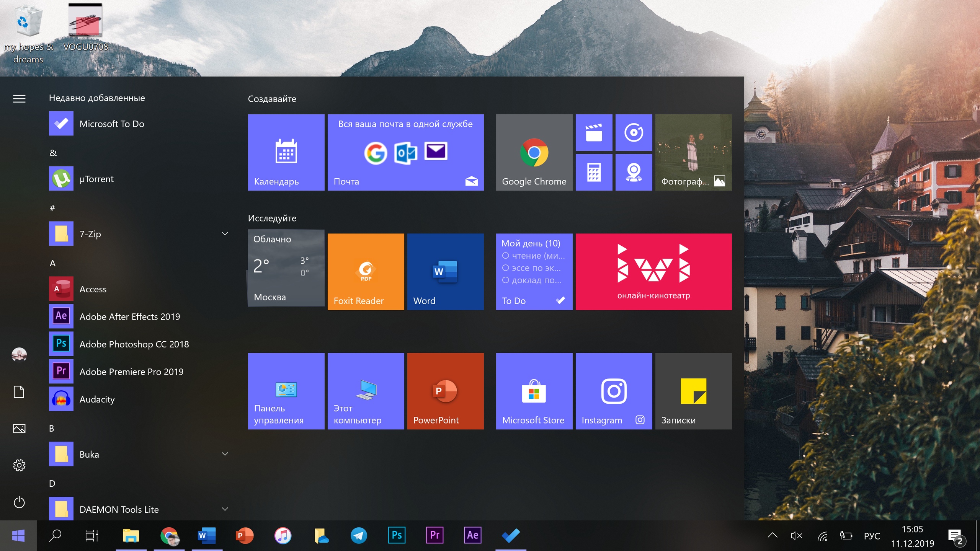The height and width of the screenshot is (551, 980).
Task: Click the Windows Start button
Action: point(18,536)
